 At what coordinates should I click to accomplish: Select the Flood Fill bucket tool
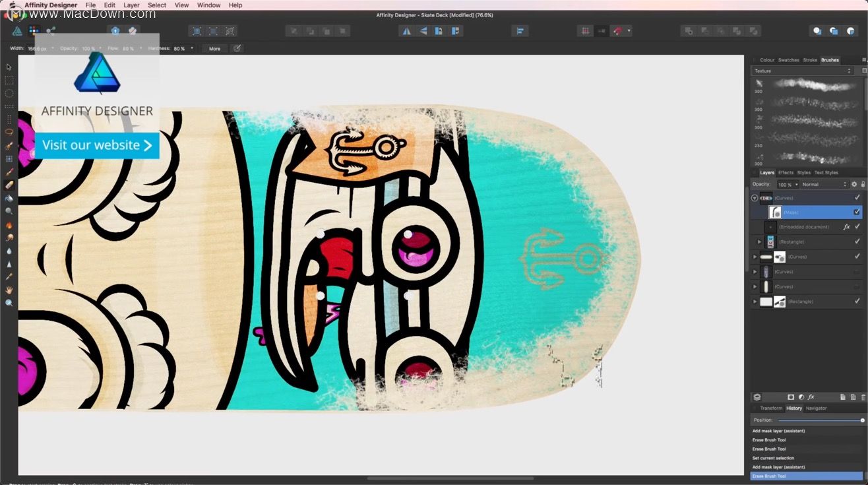click(9, 198)
